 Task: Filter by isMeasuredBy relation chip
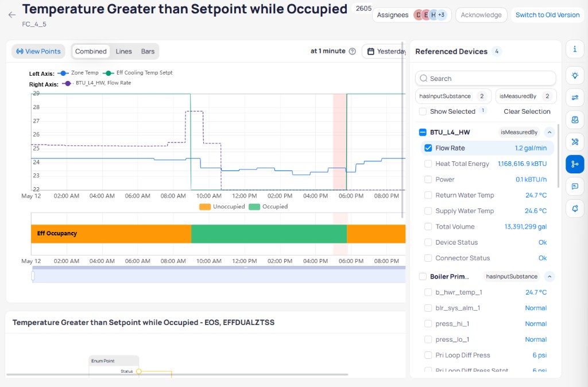(526, 96)
